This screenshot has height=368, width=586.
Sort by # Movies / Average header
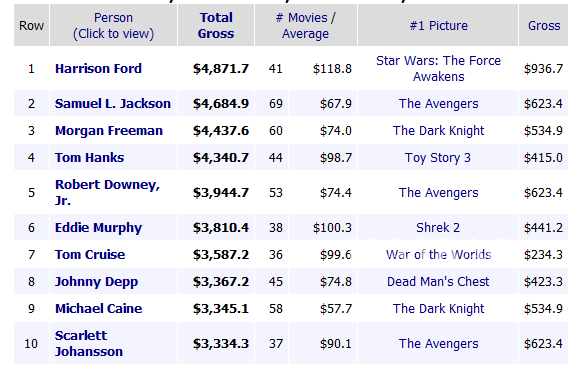point(306,25)
